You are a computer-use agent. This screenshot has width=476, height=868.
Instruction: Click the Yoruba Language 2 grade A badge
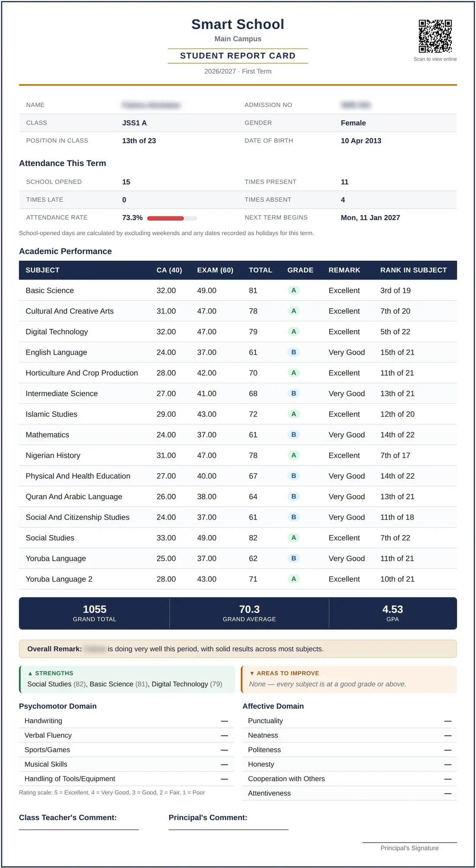(294, 579)
